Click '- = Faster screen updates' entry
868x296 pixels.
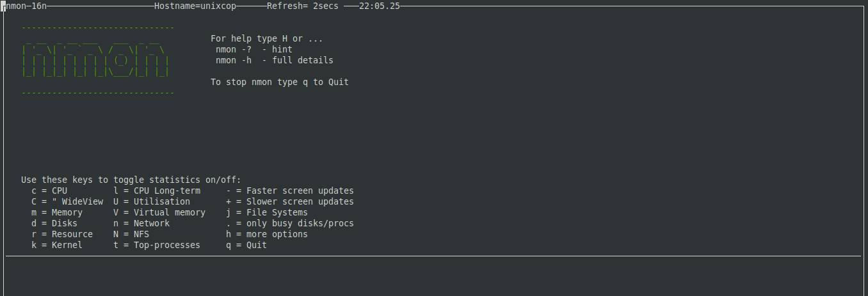tap(290, 191)
